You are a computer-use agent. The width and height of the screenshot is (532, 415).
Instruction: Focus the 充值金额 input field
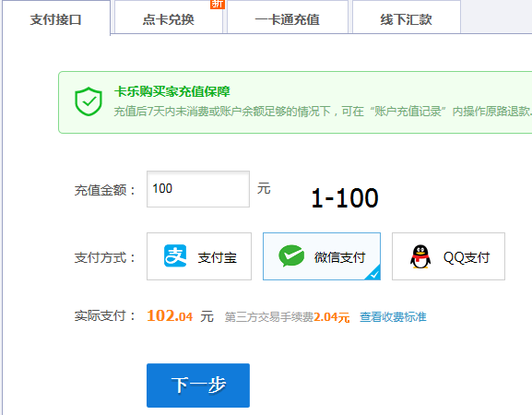point(198,189)
